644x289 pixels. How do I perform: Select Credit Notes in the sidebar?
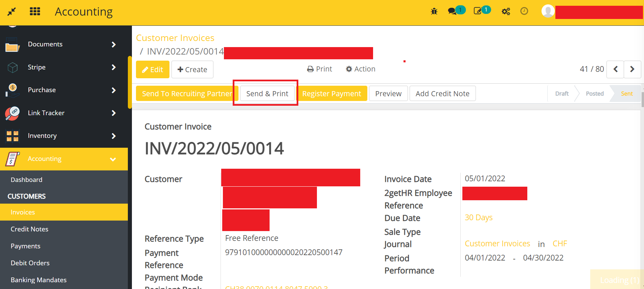29,229
